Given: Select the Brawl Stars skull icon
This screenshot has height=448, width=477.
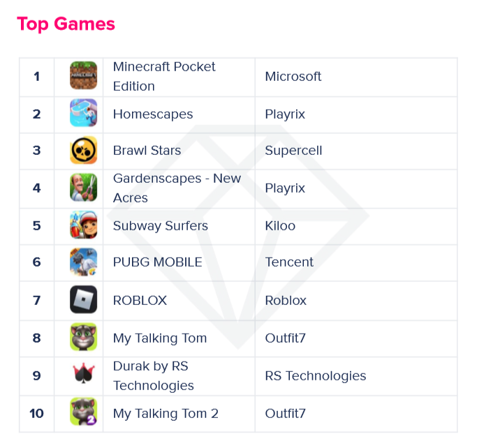Looking at the screenshot, I should [x=84, y=150].
